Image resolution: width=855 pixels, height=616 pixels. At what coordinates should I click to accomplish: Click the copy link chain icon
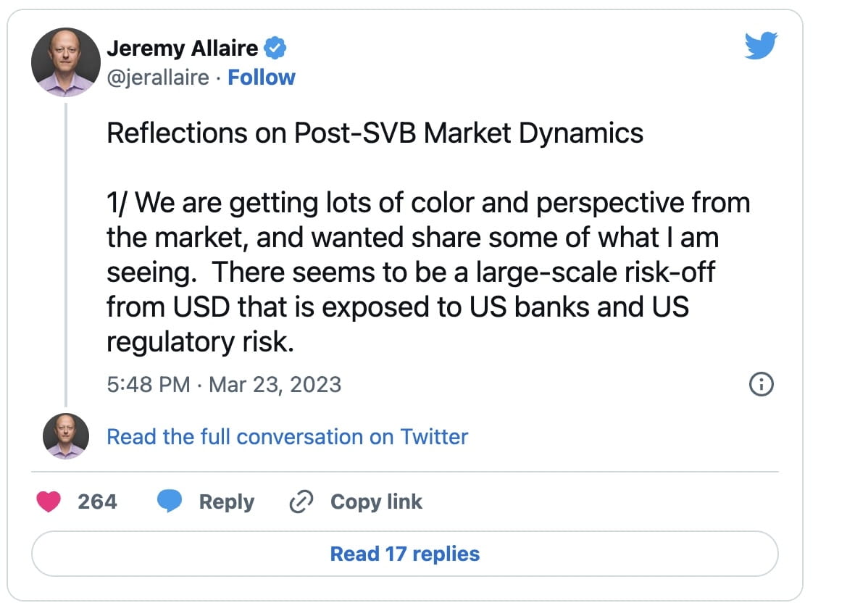pos(300,501)
